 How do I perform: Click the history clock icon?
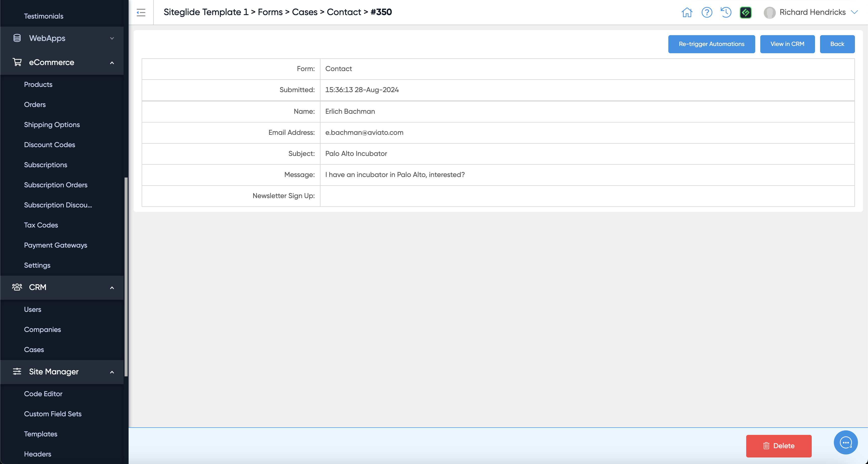tap(726, 13)
